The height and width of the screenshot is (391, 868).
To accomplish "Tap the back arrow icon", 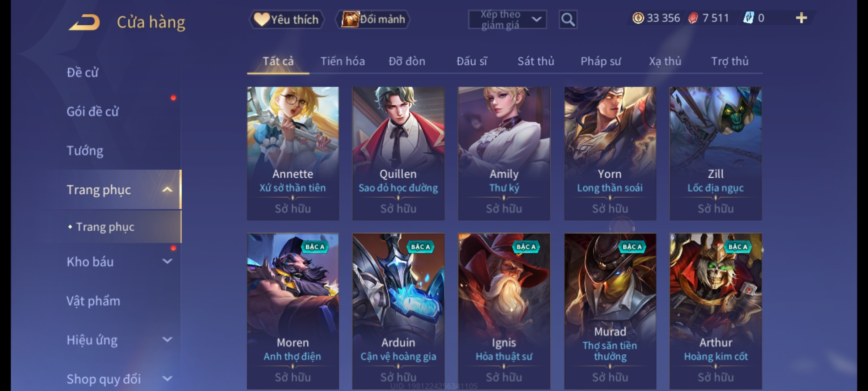I will [x=84, y=22].
